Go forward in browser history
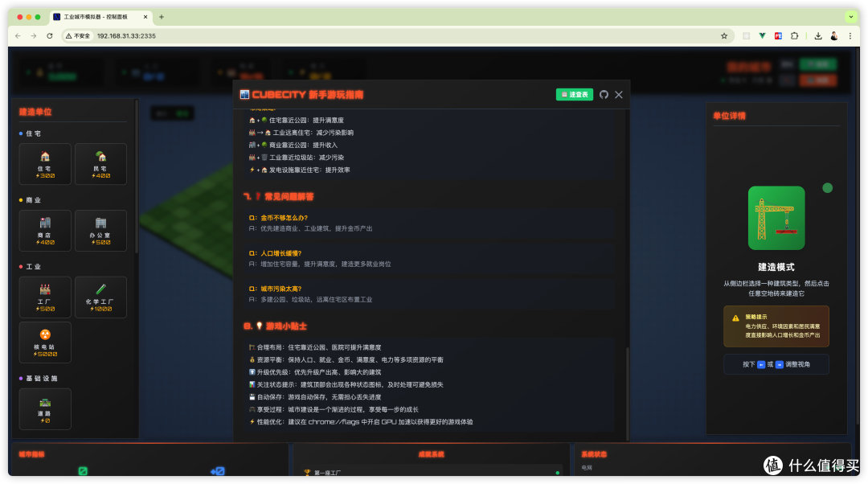The image size is (868, 484). pos(34,36)
